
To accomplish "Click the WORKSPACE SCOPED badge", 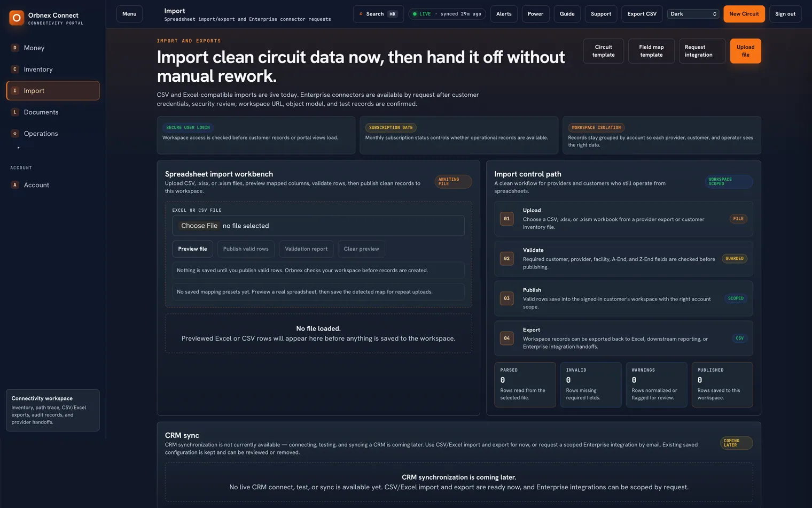I will (x=729, y=182).
